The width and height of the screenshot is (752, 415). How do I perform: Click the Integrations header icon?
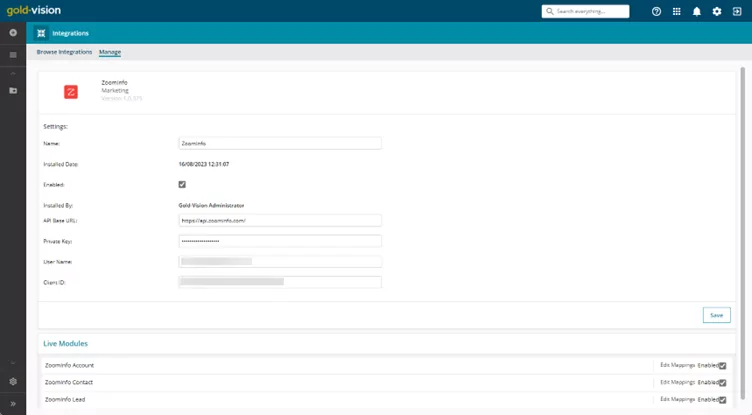coord(41,33)
